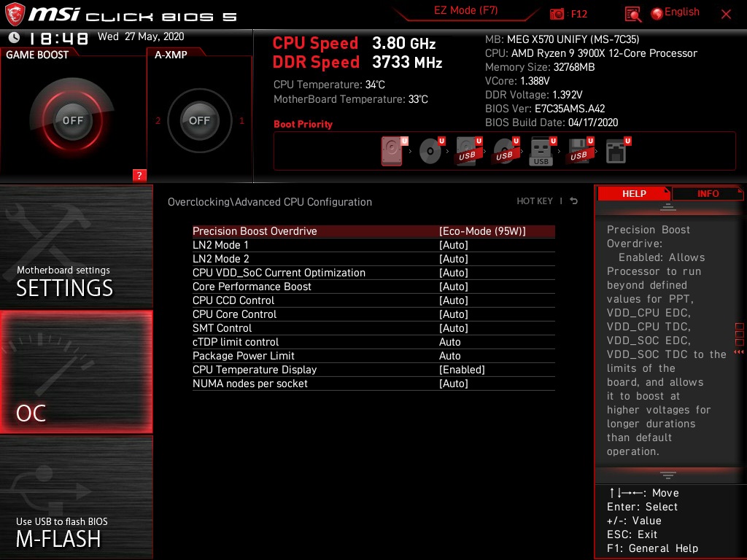Switch to the INFO tab
747x560 pixels.
coord(708,193)
